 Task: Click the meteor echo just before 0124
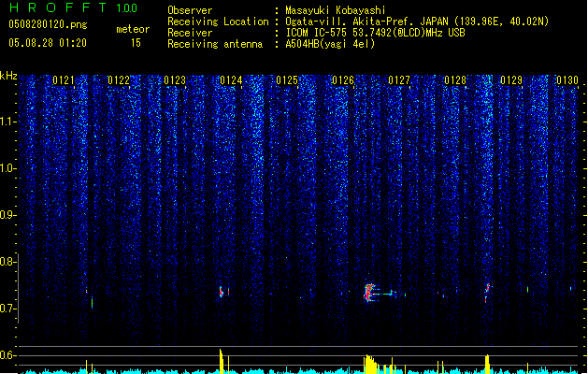click(x=222, y=292)
